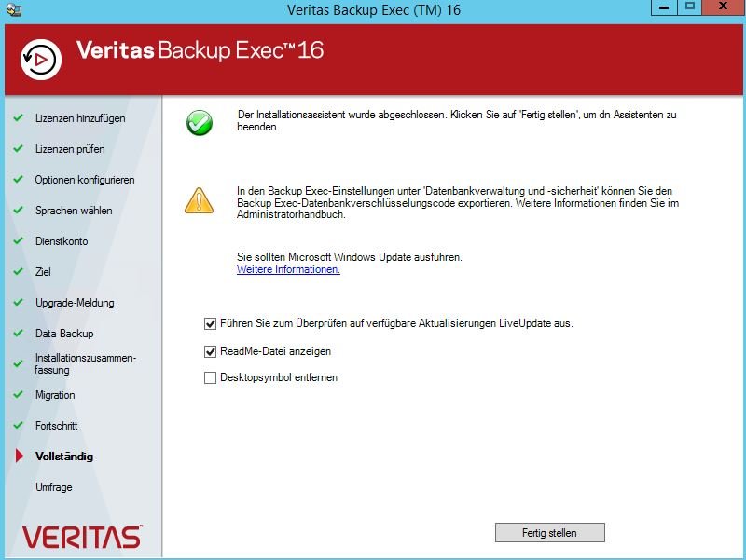Click the Veritas Backup Exec 16 banner title
This screenshot has height=560, width=746.
[x=200, y=50]
